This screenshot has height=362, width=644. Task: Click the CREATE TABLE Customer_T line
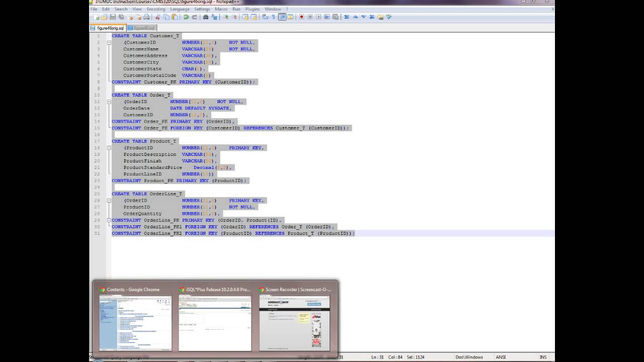145,36
